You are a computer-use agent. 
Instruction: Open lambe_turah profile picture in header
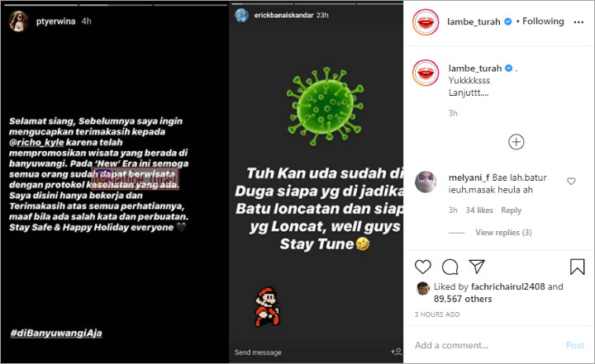tap(426, 22)
